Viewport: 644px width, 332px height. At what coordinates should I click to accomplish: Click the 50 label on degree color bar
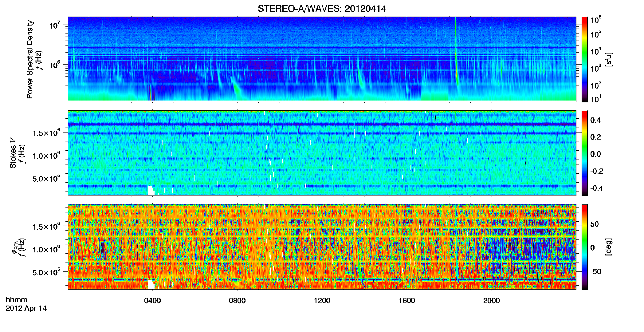[x=595, y=224]
